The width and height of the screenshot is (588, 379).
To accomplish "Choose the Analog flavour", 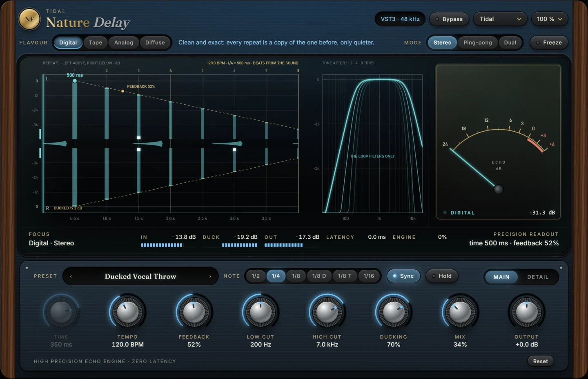I will point(124,43).
